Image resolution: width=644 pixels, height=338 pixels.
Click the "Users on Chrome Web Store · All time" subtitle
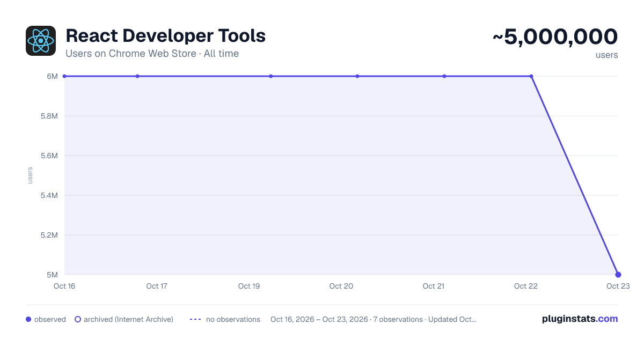click(x=152, y=54)
